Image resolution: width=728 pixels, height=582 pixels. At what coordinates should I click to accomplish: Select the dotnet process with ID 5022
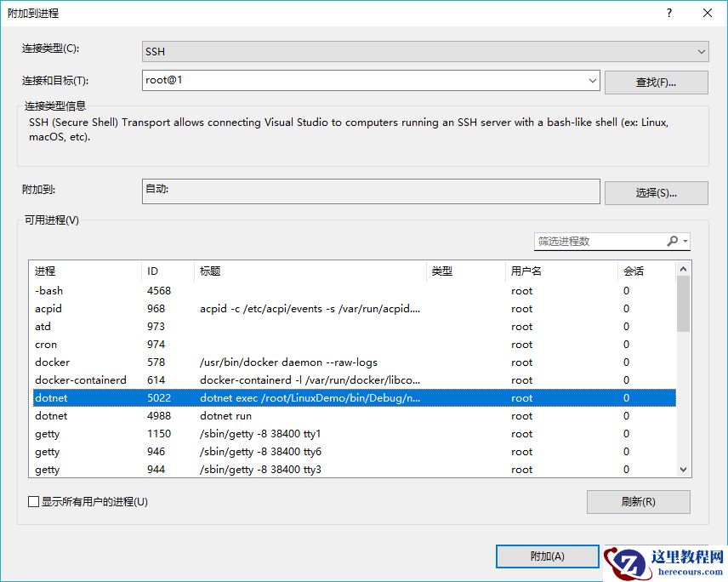(355, 398)
